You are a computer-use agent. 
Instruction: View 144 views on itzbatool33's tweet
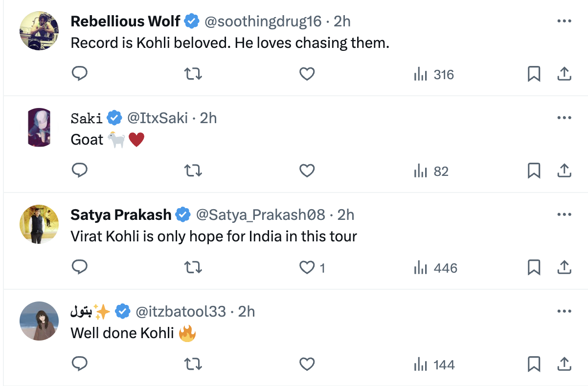tap(434, 365)
